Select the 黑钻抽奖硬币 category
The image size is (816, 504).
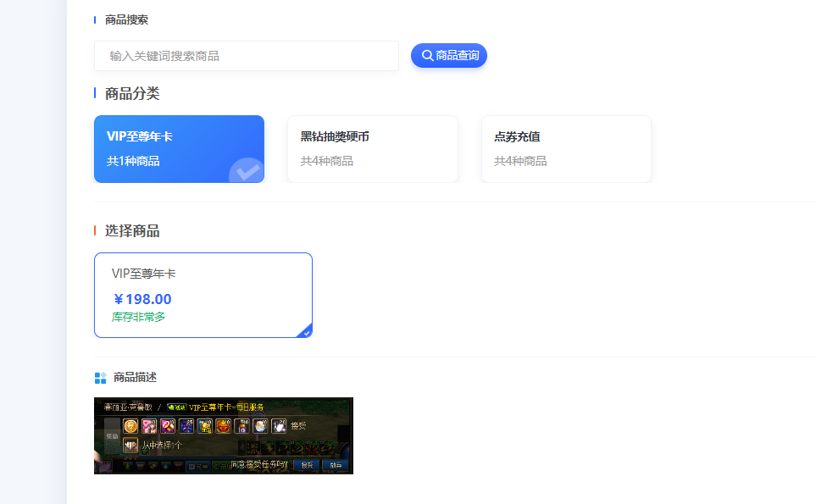click(x=372, y=148)
